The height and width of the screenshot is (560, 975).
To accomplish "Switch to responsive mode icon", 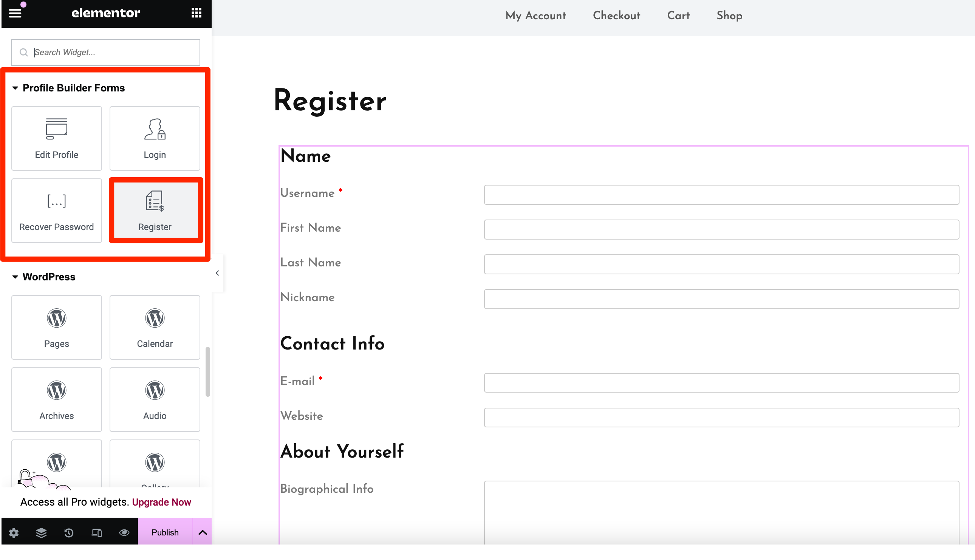I will click(96, 532).
